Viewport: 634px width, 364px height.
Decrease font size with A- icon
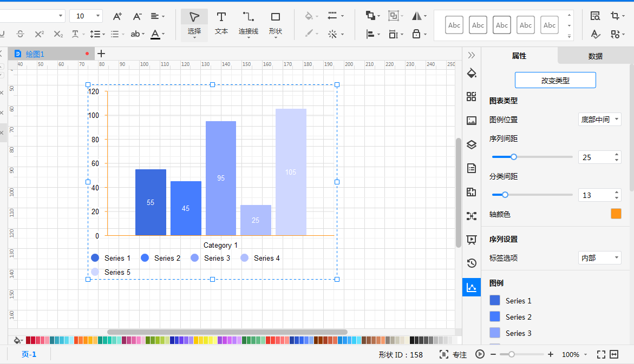[137, 16]
